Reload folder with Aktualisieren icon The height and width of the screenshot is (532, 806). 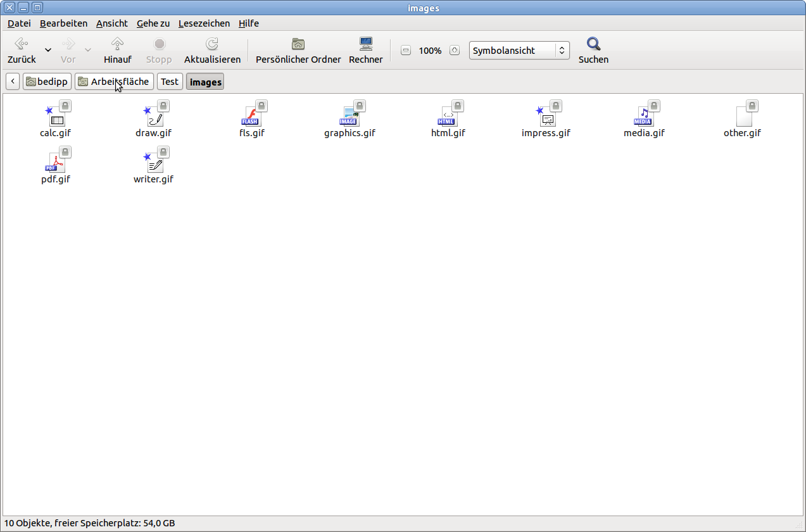pos(212,44)
